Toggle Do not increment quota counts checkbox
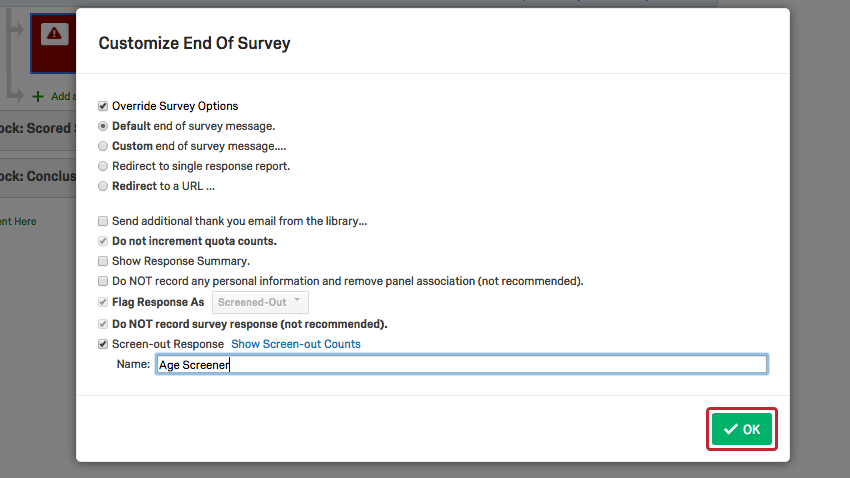850x478 pixels. [x=103, y=241]
